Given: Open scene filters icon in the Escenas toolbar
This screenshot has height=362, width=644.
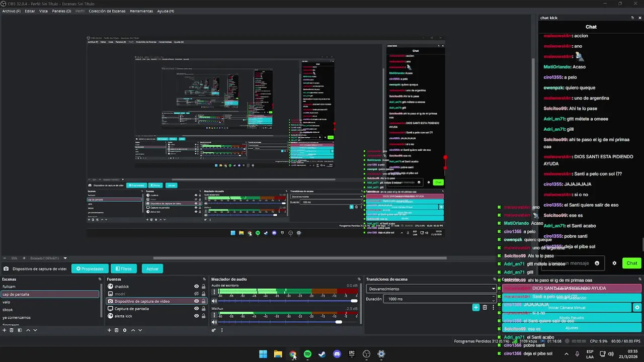Looking at the screenshot, I should 20,330.
